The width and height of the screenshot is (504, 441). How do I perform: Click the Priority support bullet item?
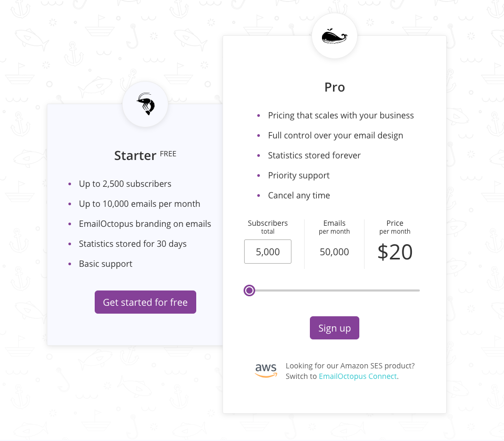tap(299, 175)
